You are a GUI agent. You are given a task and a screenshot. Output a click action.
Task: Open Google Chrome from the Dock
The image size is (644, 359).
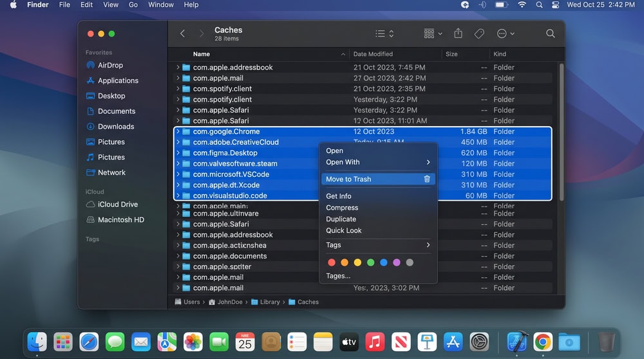[x=543, y=342]
